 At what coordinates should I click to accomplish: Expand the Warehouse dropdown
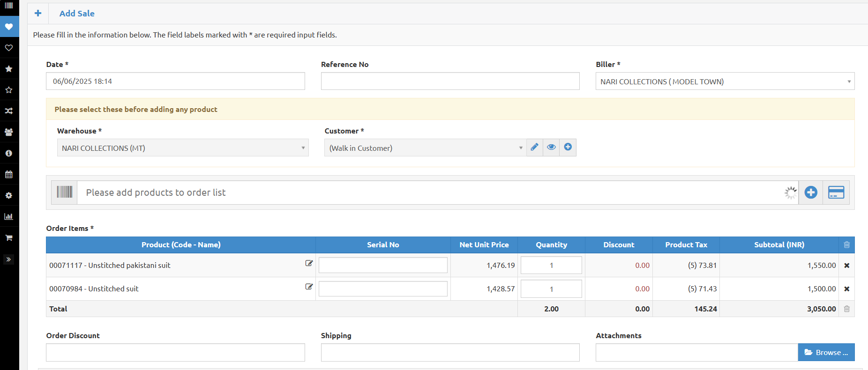click(183, 148)
